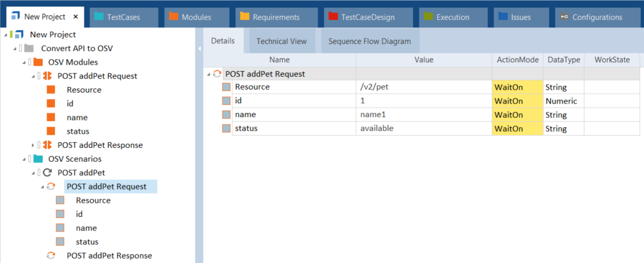
Task: Click the orange Modules tab icon
Action: [174, 17]
